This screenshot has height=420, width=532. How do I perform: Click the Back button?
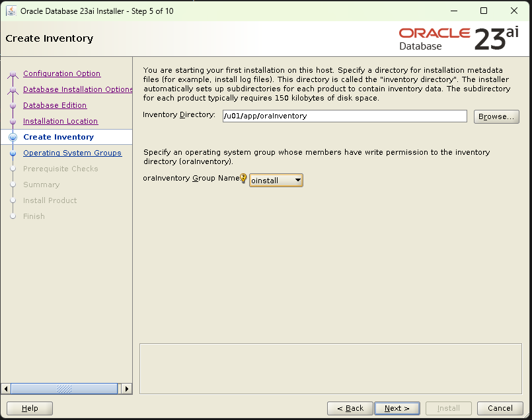[x=350, y=408]
